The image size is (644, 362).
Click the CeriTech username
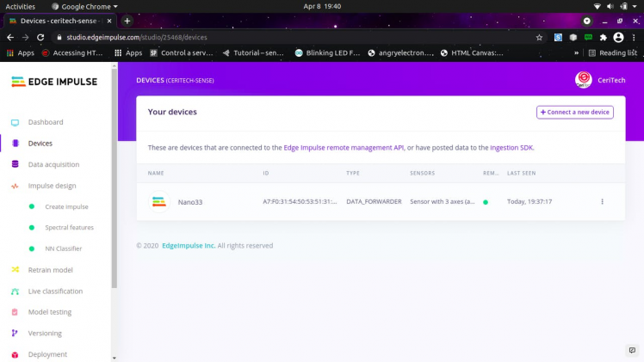(x=611, y=80)
